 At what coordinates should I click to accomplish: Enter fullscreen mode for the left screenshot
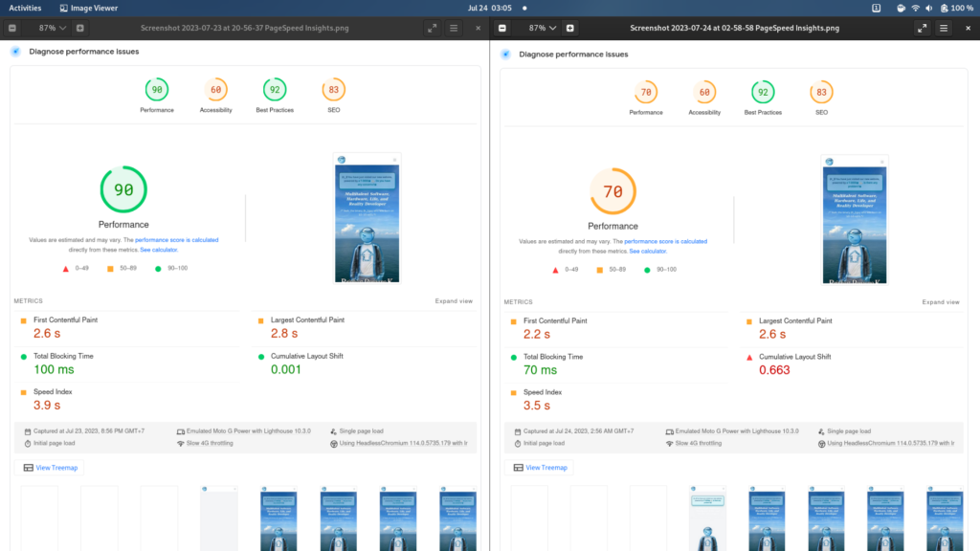coord(433,28)
